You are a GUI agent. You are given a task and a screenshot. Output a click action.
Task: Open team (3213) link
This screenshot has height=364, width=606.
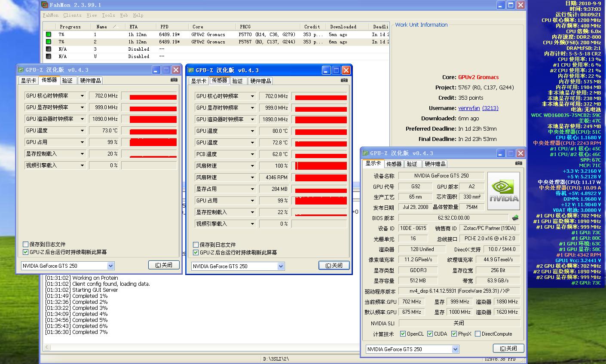[490, 108]
